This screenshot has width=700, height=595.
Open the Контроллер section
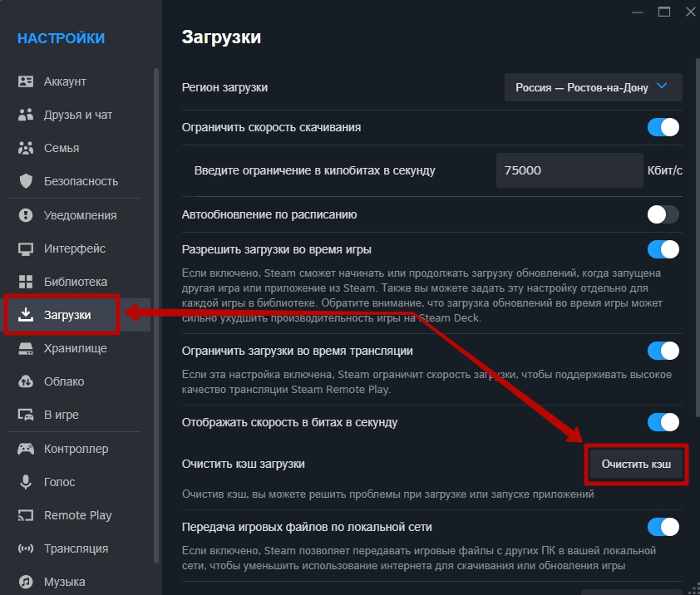(76, 449)
